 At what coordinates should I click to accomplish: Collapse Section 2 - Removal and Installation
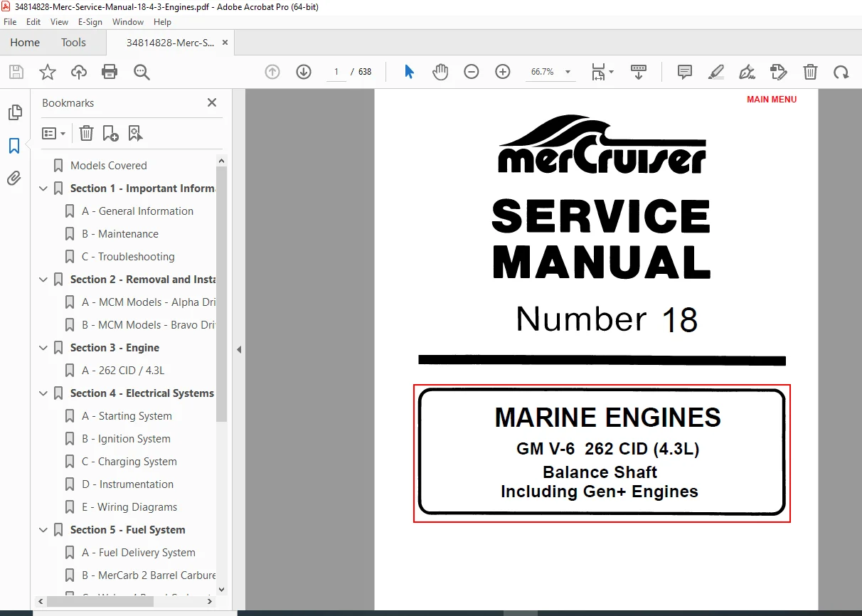tap(43, 280)
